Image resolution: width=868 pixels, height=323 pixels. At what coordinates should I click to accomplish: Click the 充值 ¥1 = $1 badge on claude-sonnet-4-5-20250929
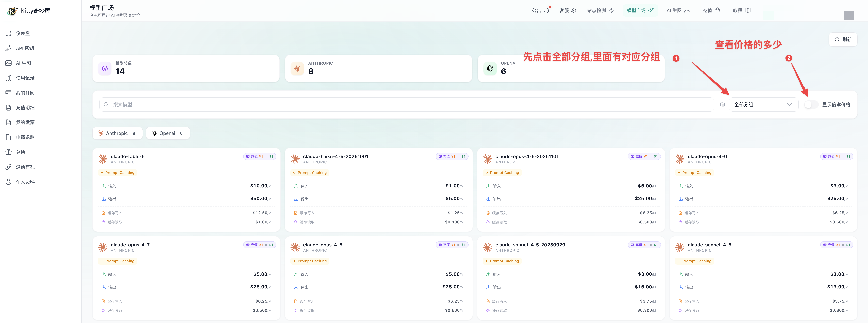click(644, 245)
